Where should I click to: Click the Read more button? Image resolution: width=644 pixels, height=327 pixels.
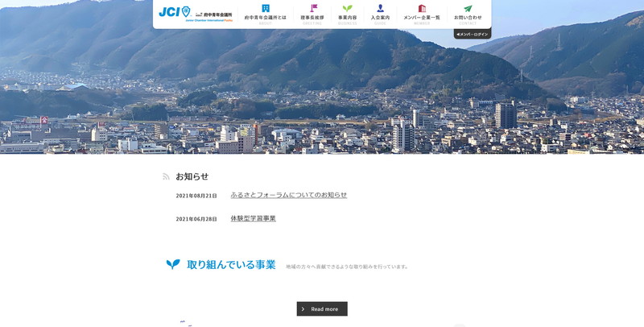coord(322,308)
